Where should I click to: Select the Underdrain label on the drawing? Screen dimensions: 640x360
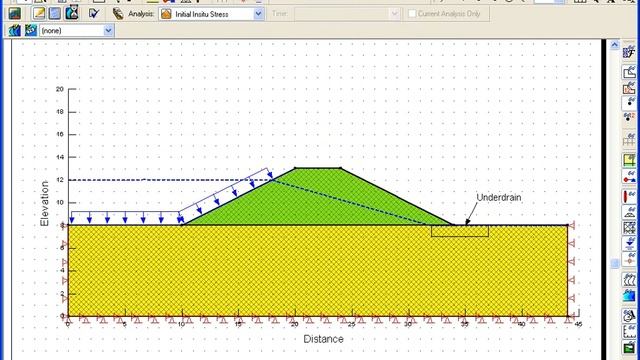click(499, 198)
